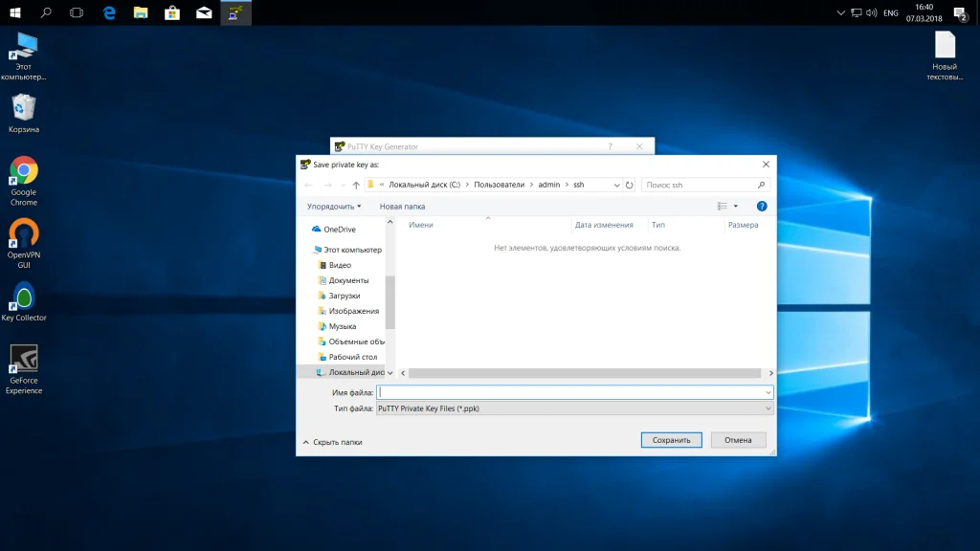The image size is (980, 551).
Task: Open the view options dropdown arrow
Action: click(x=735, y=206)
